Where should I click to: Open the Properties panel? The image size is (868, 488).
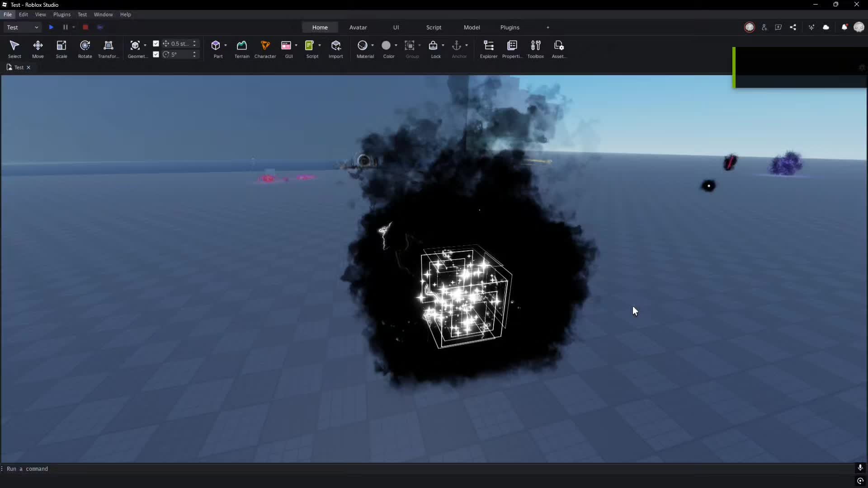pyautogui.click(x=512, y=49)
